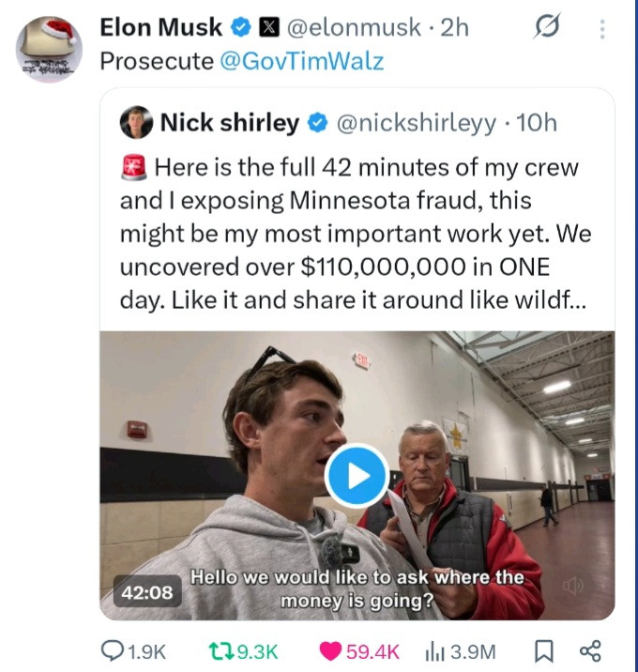Share the post via share icon

click(590, 651)
